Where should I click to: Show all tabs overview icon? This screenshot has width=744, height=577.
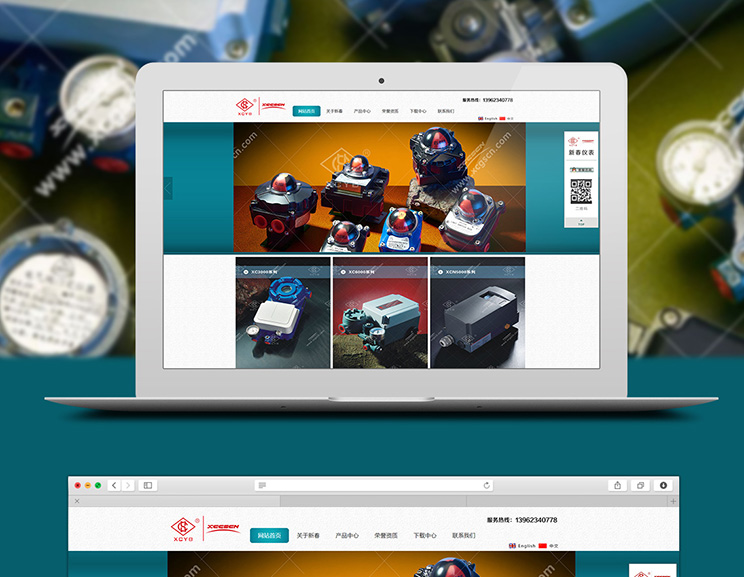(x=641, y=485)
